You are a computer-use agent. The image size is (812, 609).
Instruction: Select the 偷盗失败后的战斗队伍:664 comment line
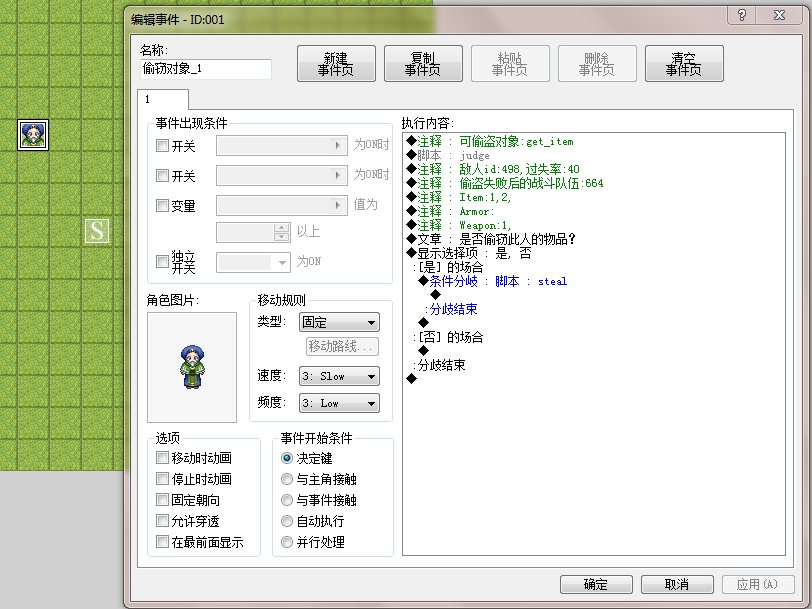click(505, 183)
